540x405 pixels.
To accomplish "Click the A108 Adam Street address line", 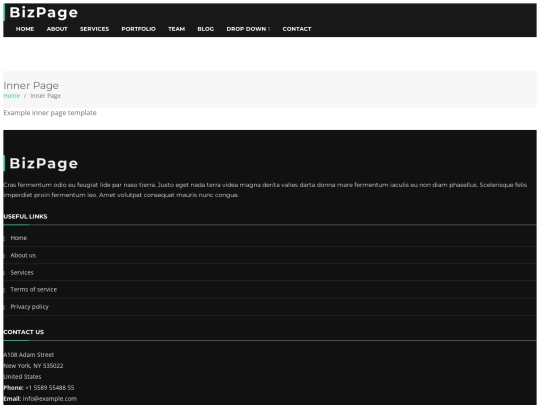I will [29, 355].
